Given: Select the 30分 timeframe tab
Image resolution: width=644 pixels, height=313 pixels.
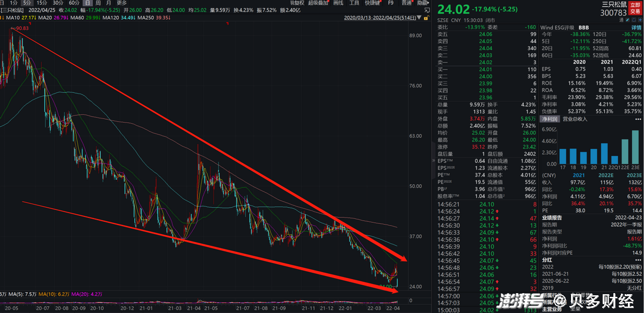Looking at the screenshot, I should [x=58, y=3].
